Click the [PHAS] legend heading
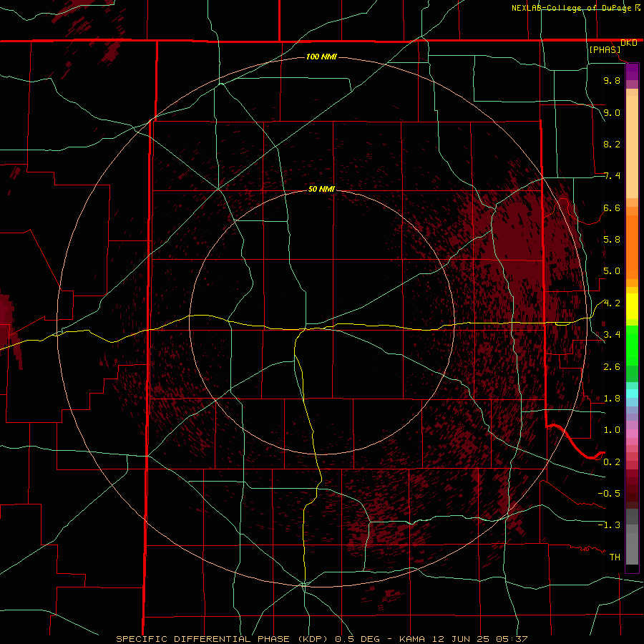Image resolution: width=644 pixels, height=644 pixels. (605, 49)
